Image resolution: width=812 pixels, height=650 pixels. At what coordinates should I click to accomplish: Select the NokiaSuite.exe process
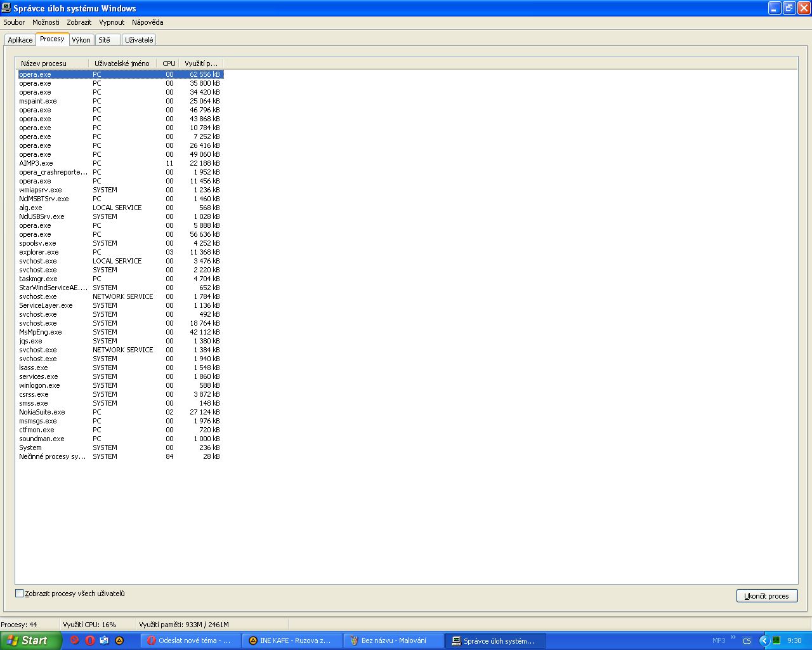[x=121, y=412]
